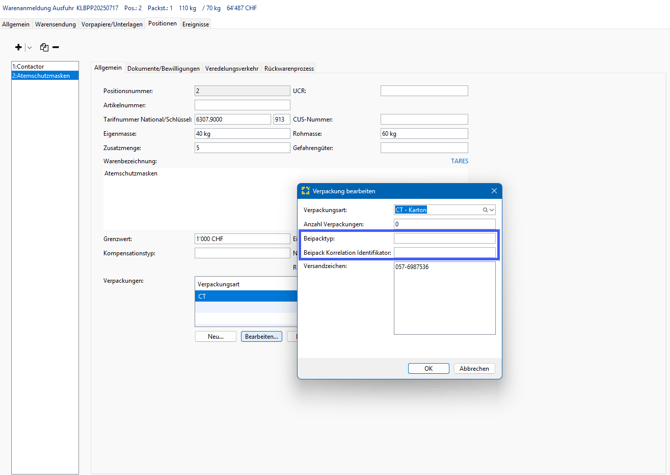Close the Verpackung bearbeiten dialog
670x475 pixels.
tap(494, 191)
